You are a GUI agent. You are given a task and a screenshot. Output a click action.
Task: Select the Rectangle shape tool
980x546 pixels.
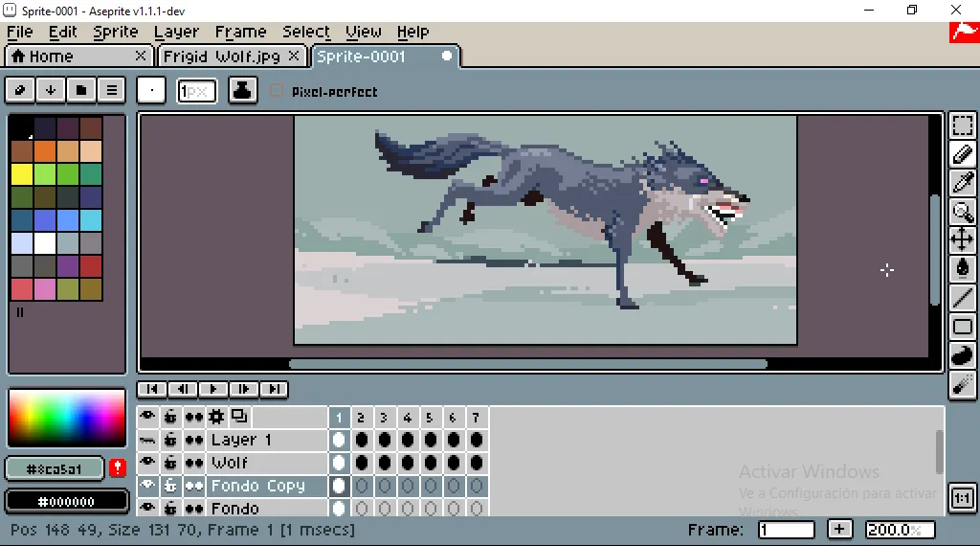coord(963,327)
